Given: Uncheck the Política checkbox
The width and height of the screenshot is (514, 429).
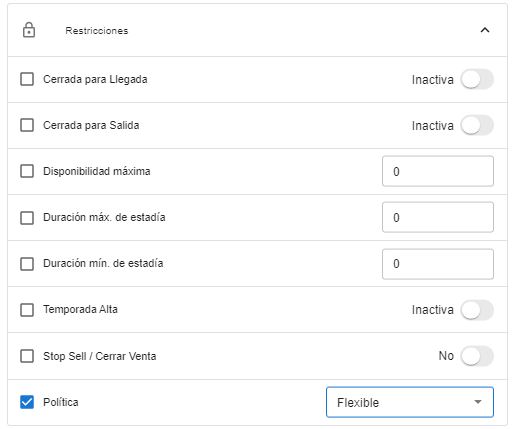Looking at the screenshot, I should [x=27, y=402].
